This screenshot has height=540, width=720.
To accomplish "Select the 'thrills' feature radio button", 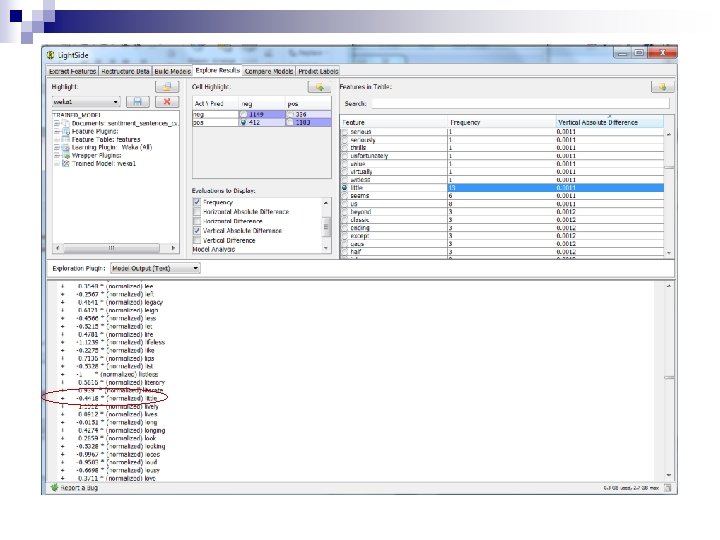I will pos(345,148).
